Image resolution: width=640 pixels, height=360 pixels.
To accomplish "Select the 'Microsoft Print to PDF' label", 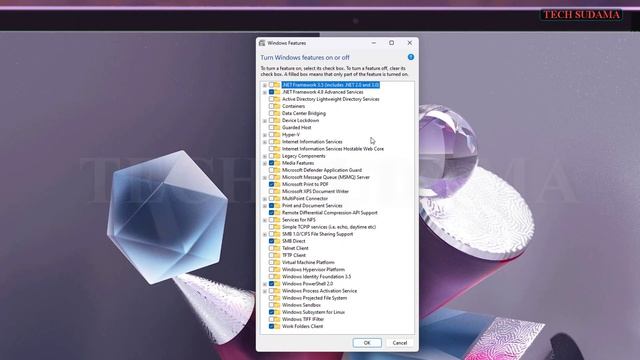I will 305,184.
